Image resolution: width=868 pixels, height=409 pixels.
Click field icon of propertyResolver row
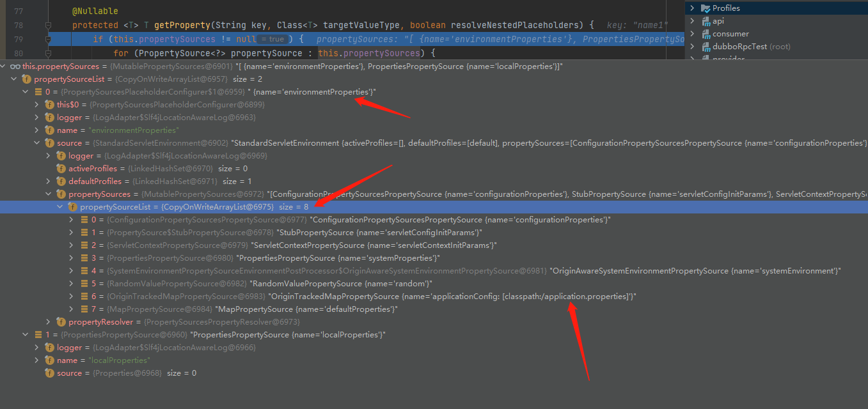pos(61,322)
